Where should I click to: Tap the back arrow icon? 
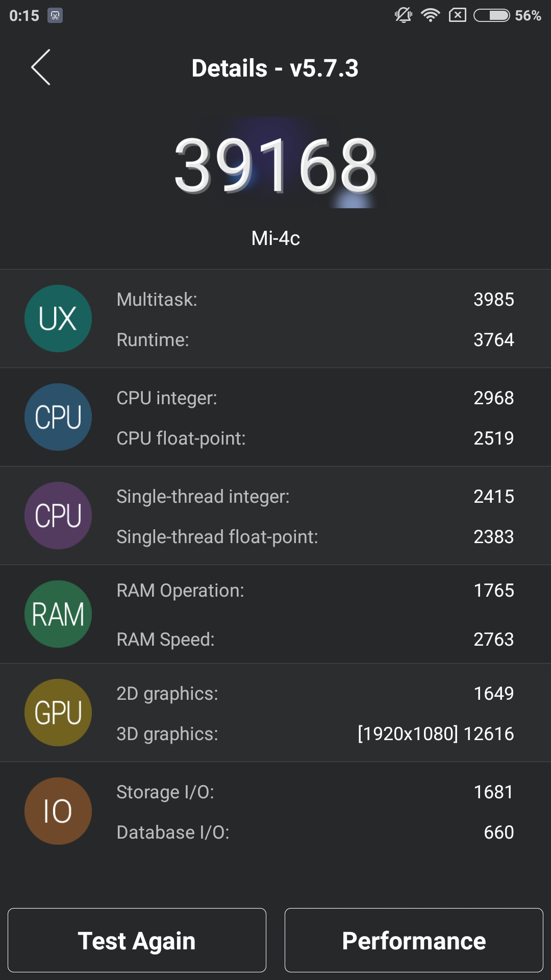tap(41, 67)
